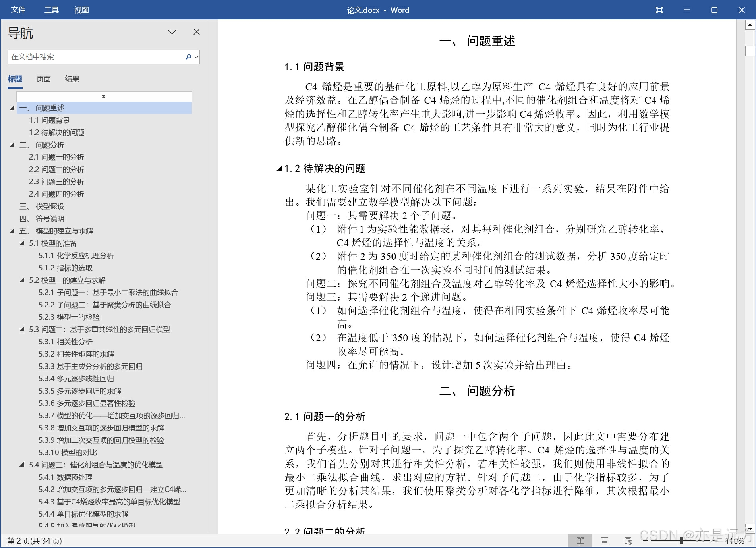Image resolution: width=756 pixels, height=548 pixels.
Task: Click the 110% zoom level
Action: pyautogui.click(x=735, y=541)
